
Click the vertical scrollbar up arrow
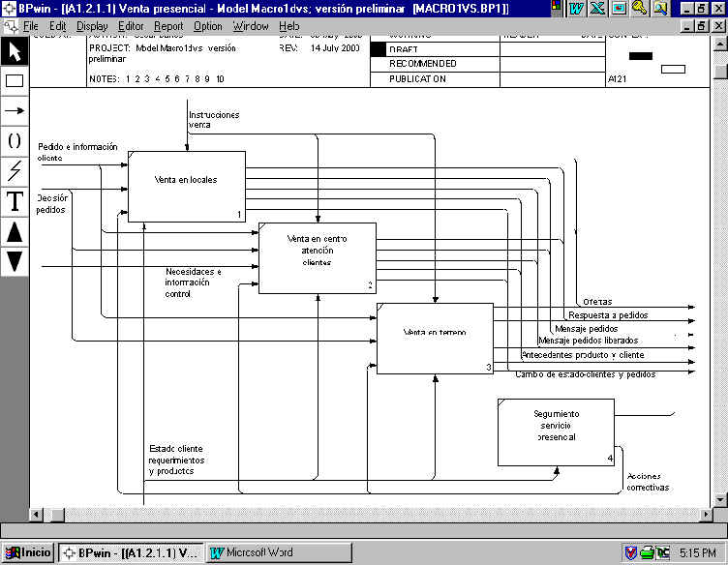(719, 45)
